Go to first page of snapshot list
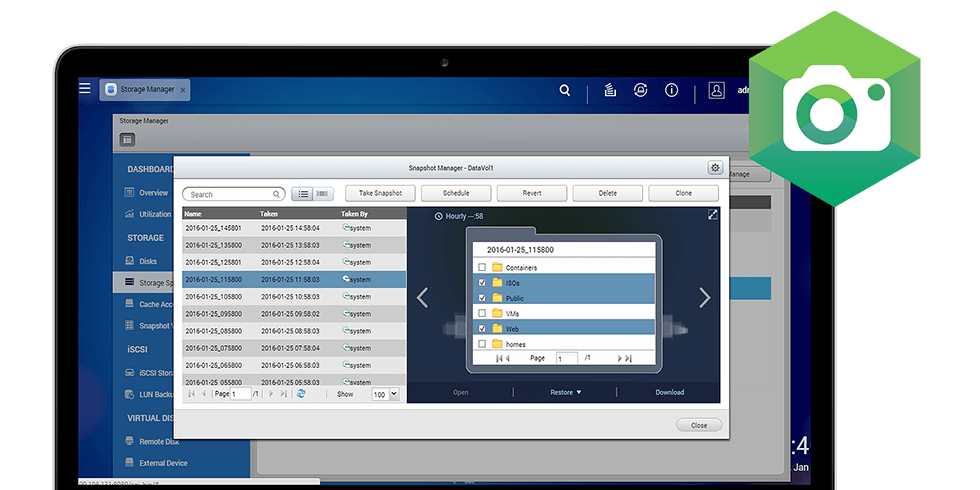The height and width of the screenshot is (490, 980). (191, 394)
